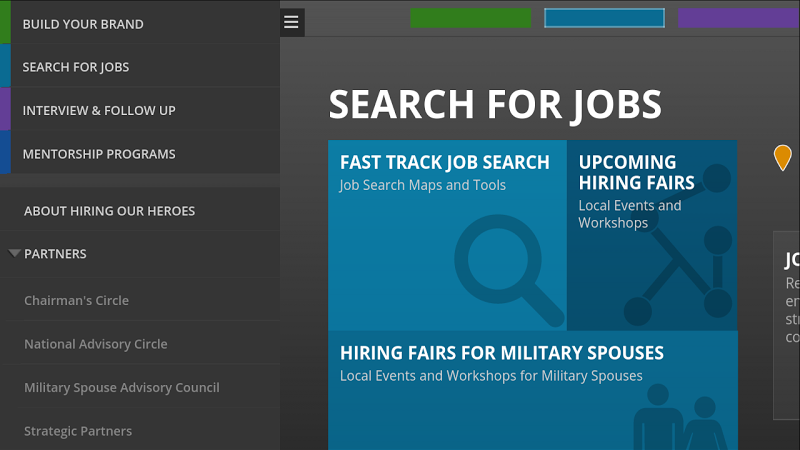Open Search for Jobs menu item

coord(140,67)
